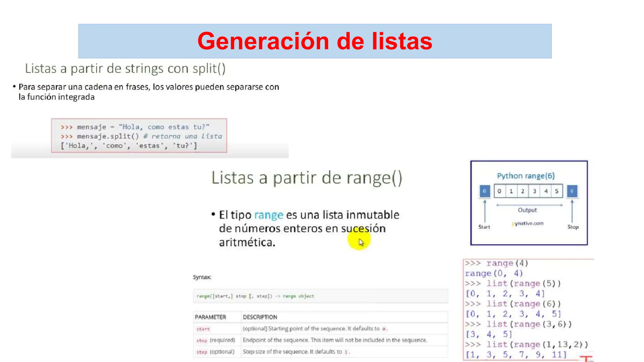Click output cell '5' in range diagram
The width and height of the screenshot is (644, 362).
[557, 191]
